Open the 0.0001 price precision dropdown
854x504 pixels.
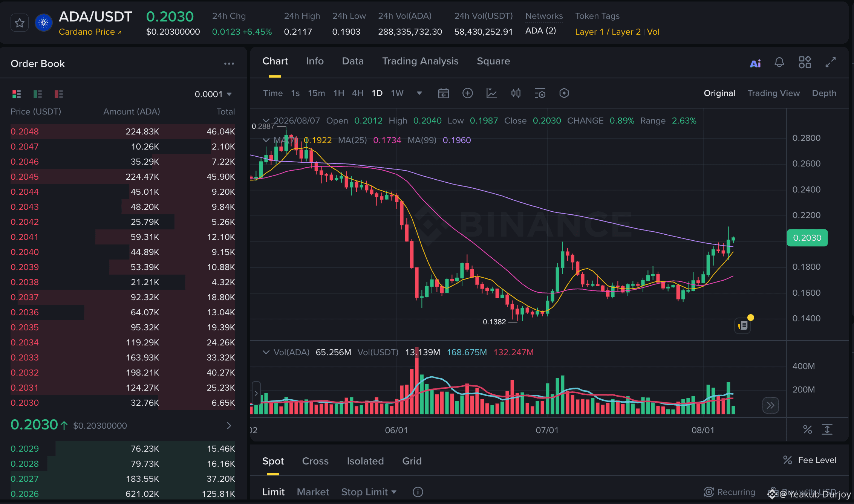(x=213, y=94)
